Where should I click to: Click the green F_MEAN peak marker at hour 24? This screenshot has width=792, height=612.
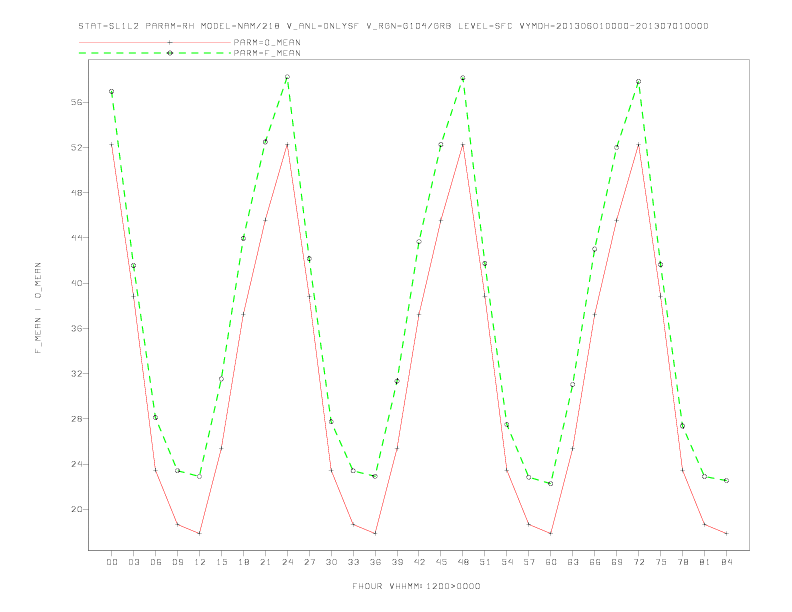(x=287, y=77)
